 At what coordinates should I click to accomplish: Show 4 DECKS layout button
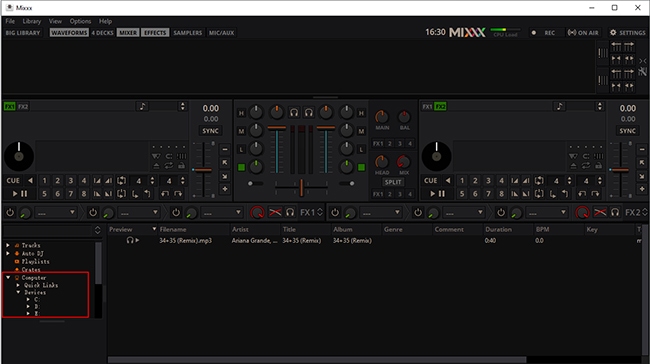coord(102,33)
